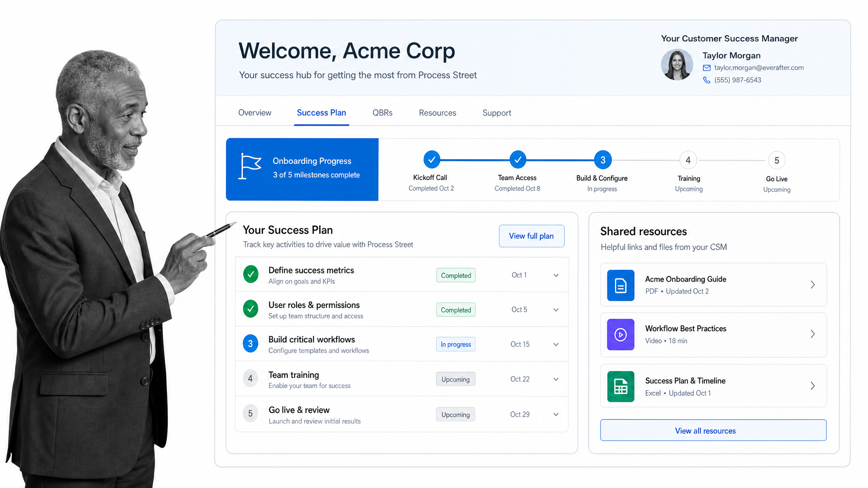Image resolution: width=868 pixels, height=488 pixels.
Task: Click the phone icon beside (555) 987-6543
Action: 707,80
